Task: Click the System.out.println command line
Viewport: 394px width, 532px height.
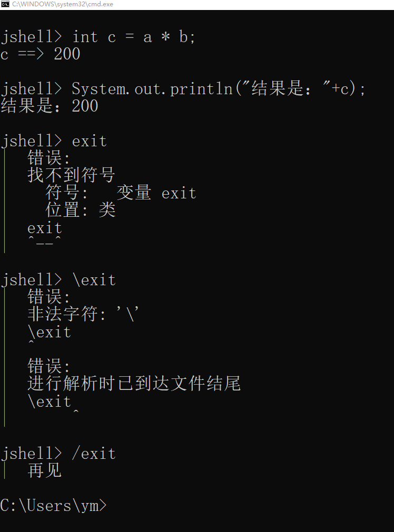Action: pyautogui.click(x=183, y=89)
